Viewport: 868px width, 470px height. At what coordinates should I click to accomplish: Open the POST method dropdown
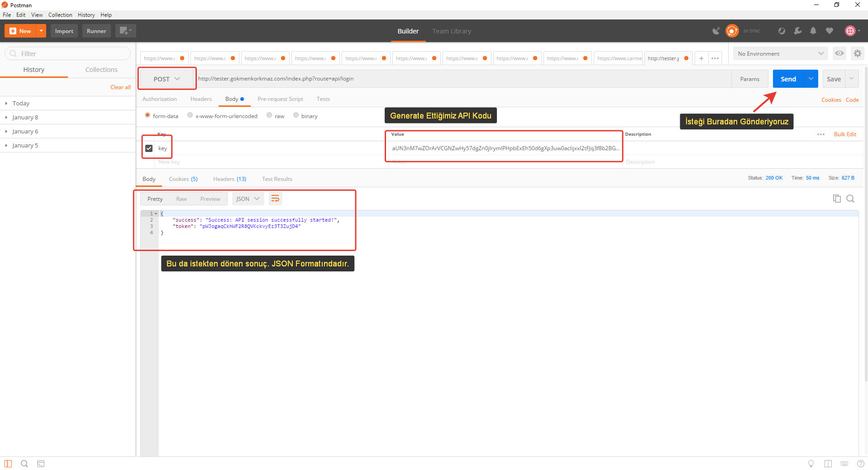pos(167,79)
